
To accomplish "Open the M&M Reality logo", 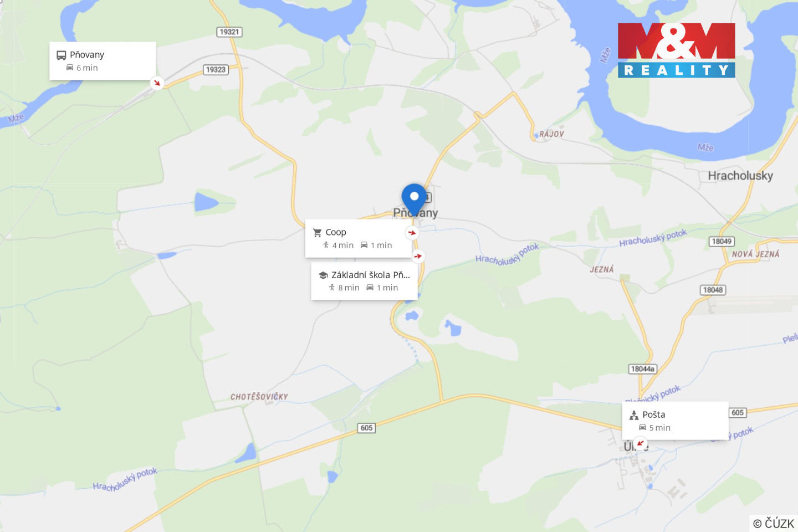I will pos(677,50).
